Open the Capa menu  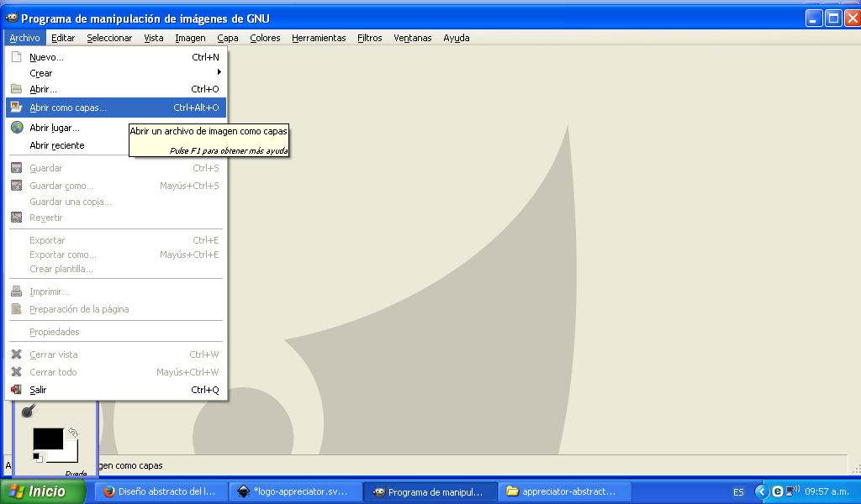pyautogui.click(x=227, y=38)
